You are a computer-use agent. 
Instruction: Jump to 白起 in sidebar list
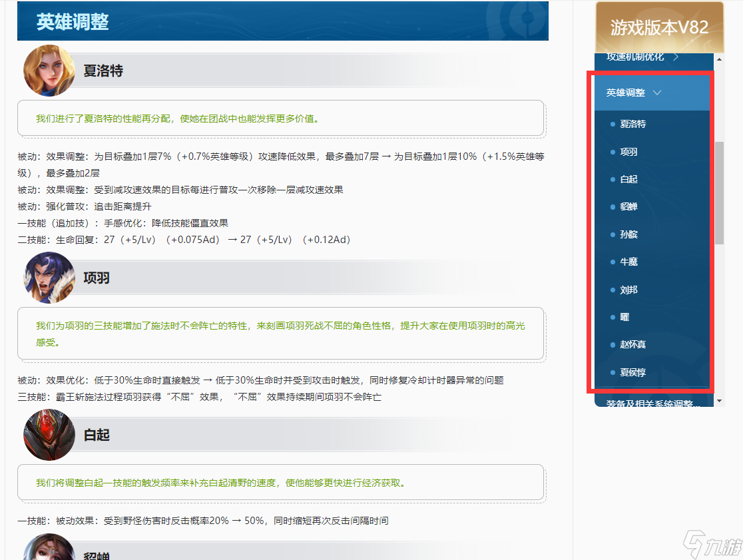tap(628, 179)
